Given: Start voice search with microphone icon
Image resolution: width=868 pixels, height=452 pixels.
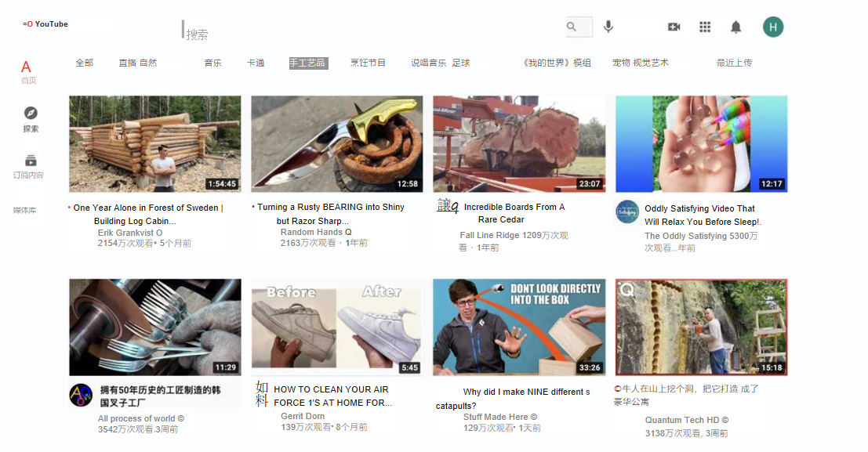Looking at the screenshot, I should click(x=608, y=27).
